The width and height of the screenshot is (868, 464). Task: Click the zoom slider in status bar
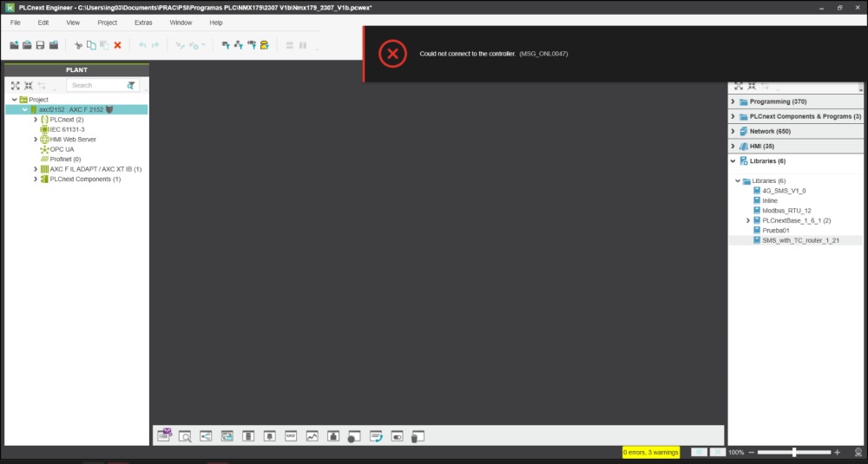(793, 452)
